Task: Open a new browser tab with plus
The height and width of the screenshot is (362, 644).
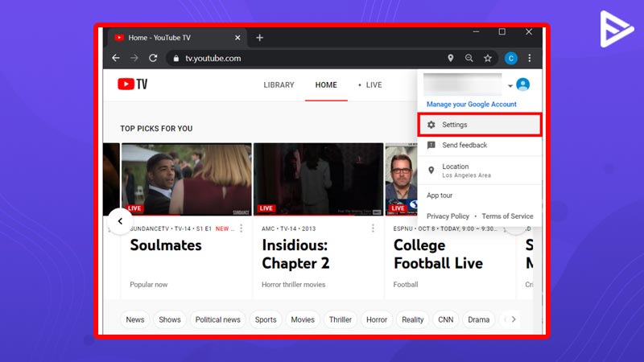Action: (x=259, y=38)
